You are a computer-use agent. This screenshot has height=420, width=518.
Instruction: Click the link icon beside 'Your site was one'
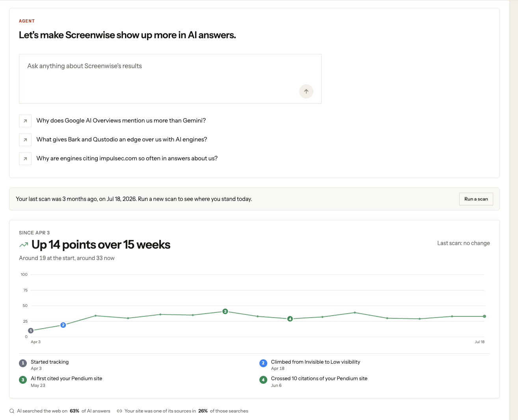click(x=119, y=411)
